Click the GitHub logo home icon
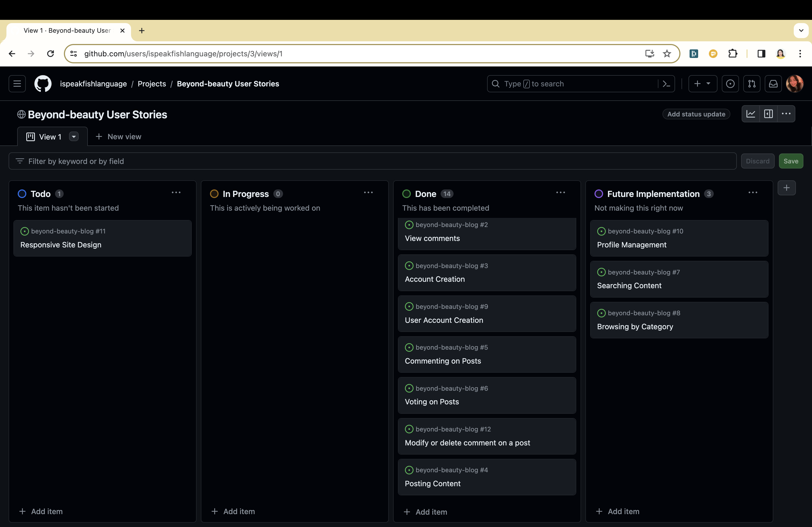This screenshot has height=527, width=812. [43, 84]
